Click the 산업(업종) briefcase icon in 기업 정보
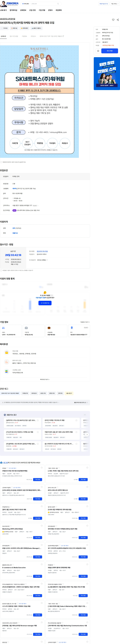Viewport: 120px width, 644px height. (49, 328)
